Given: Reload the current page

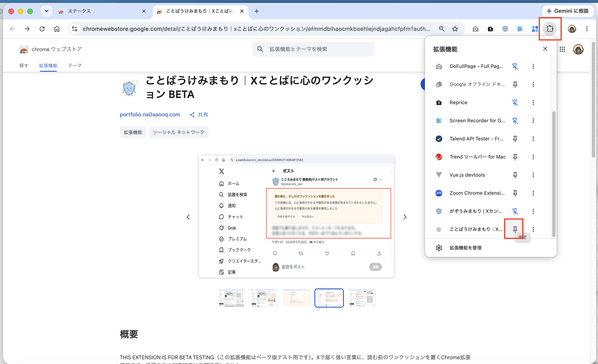Looking at the screenshot, I should [42, 29].
